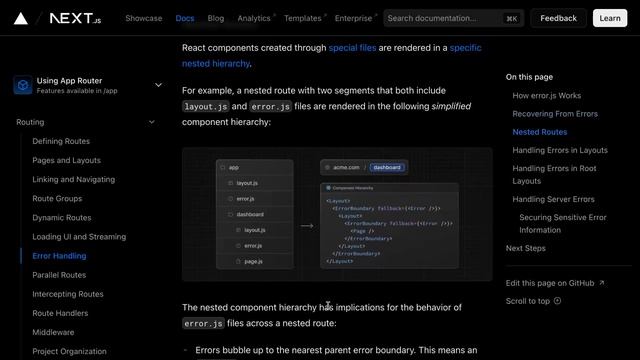Click the ⌘K shortcut badge in search
The width and height of the screenshot is (640, 360).
[511, 18]
